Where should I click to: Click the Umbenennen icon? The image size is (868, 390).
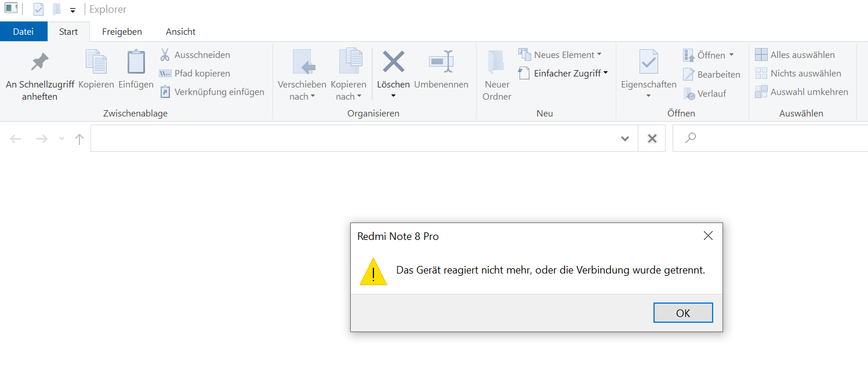coord(441,61)
